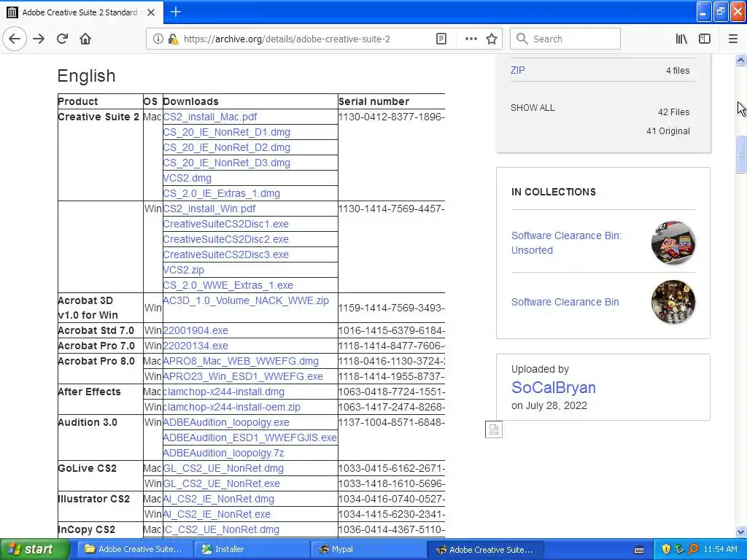
Task: Switch to Installer taskbar window
Action: tap(251, 549)
